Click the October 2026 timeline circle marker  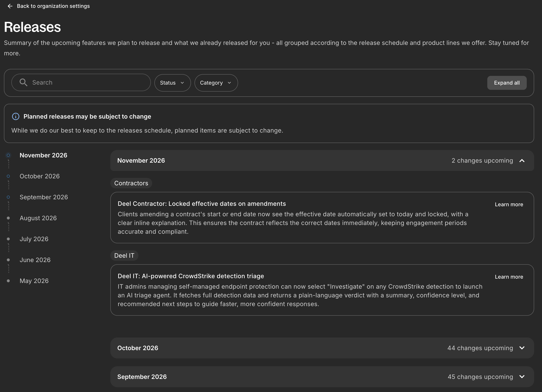tap(8, 176)
